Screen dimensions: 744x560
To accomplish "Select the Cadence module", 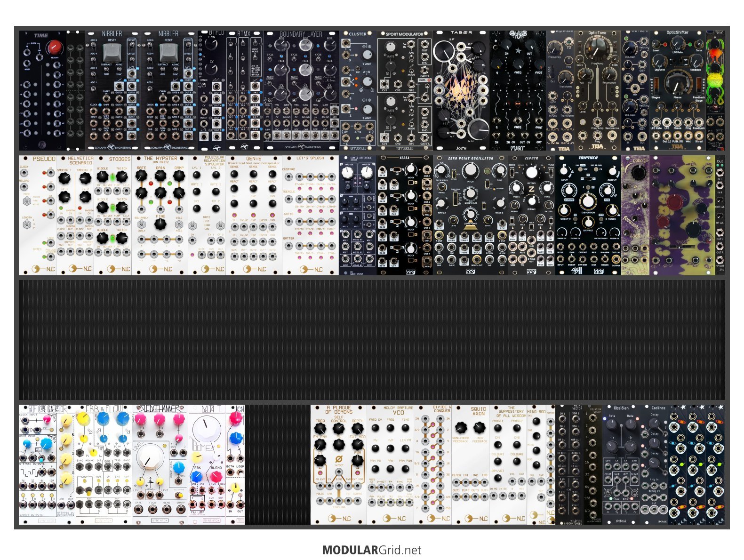I will [x=654, y=464].
